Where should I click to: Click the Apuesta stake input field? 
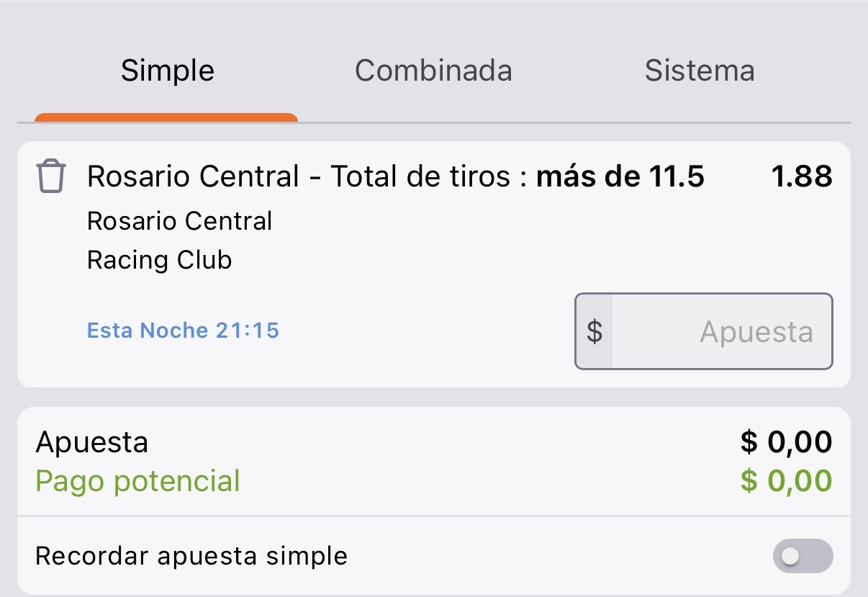click(x=704, y=331)
